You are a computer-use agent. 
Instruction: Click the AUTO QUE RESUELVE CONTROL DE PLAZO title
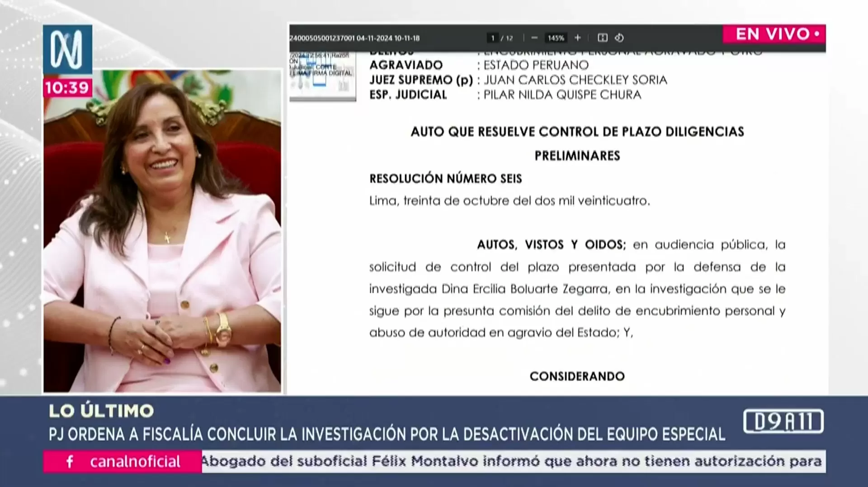[x=577, y=132]
